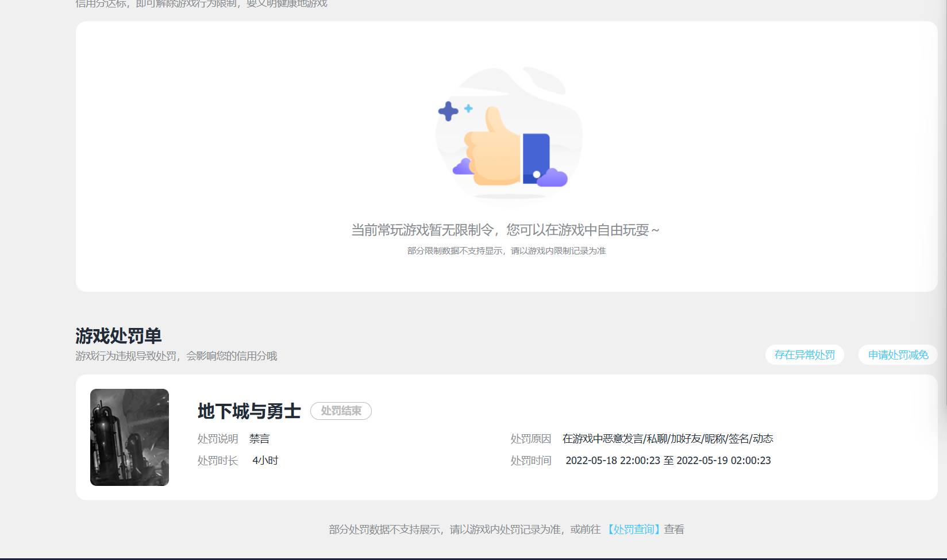Click the punishment duration 4小时 value

pyautogui.click(x=264, y=460)
